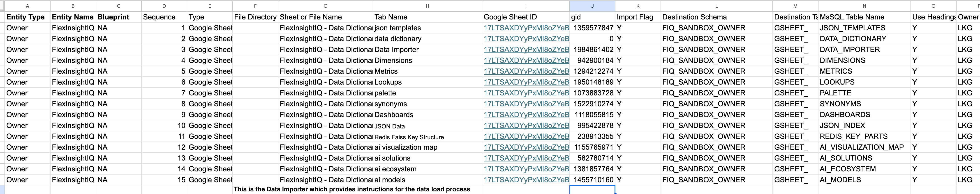This screenshot has height=194, width=980.
Task: Click gid value 1950148189
Action: coord(592,82)
